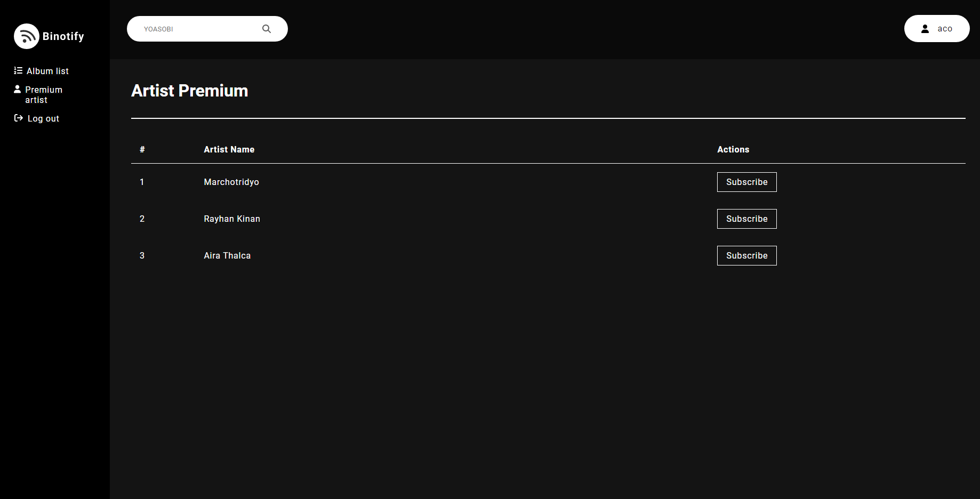Select Log out in the sidebar

[37, 118]
